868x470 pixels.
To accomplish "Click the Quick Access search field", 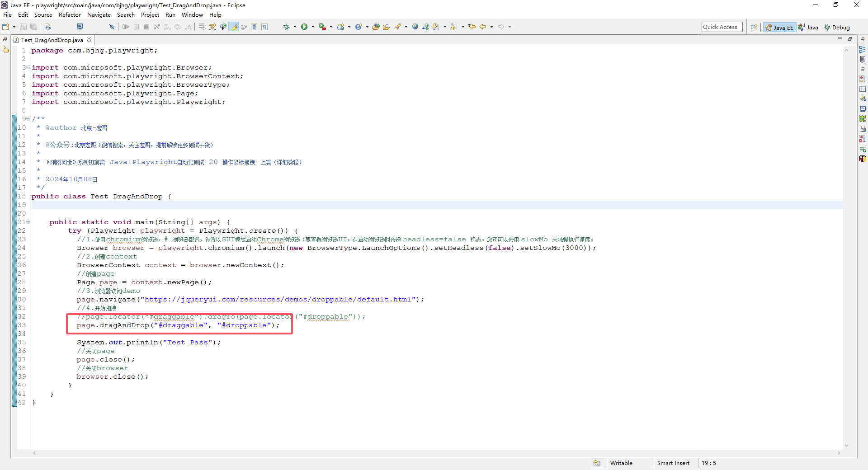I will click(722, 27).
